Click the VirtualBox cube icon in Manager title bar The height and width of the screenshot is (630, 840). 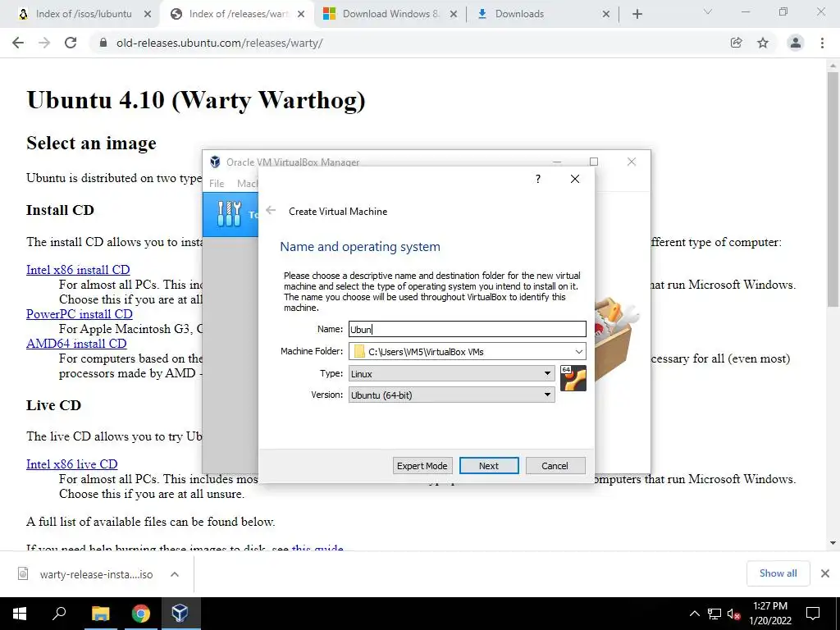coord(216,162)
